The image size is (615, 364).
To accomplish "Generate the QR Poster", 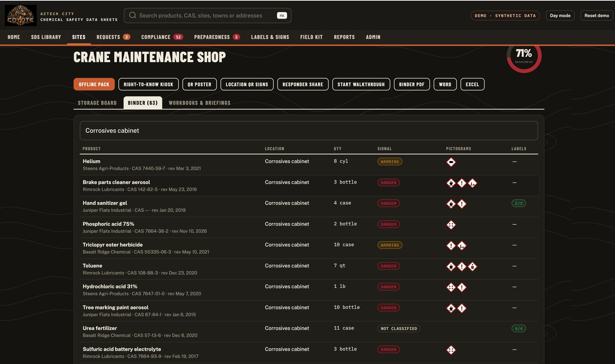I will [199, 84].
